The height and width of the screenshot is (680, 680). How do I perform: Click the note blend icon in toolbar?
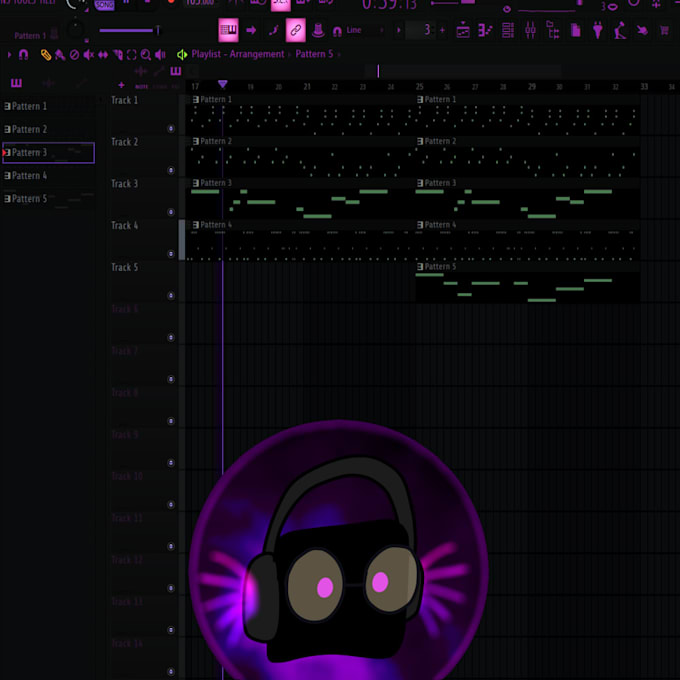point(274,30)
